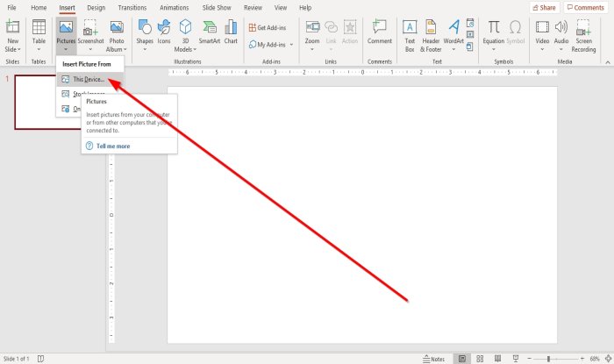
Task: Expand the Equation dropdown arrow
Action: tap(493, 49)
